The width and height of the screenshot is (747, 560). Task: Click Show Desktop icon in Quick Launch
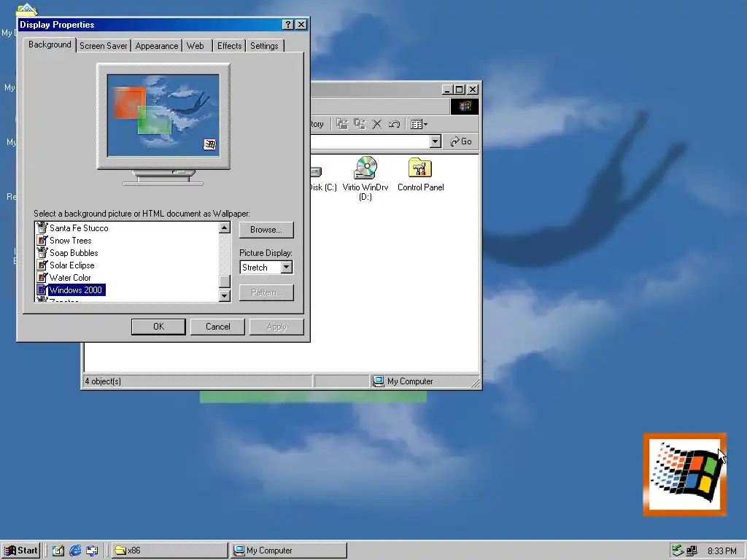[58, 551]
